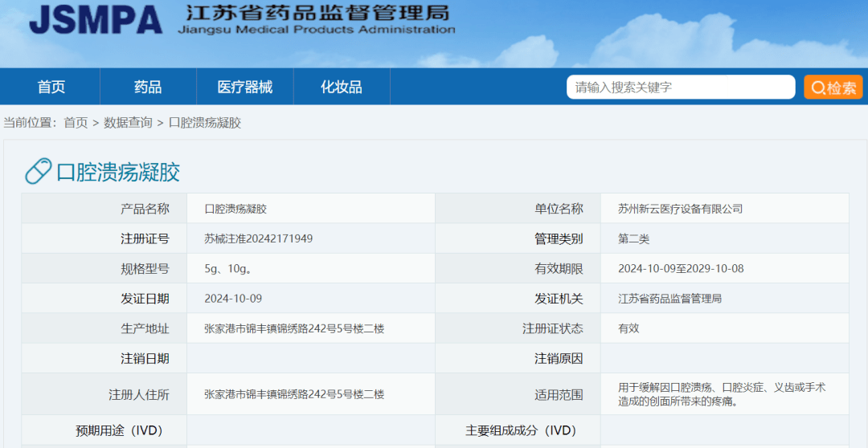The width and height of the screenshot is (868, 448).
Task: Follow the 首页 breadcrumb link
Action: pos(76,123)
